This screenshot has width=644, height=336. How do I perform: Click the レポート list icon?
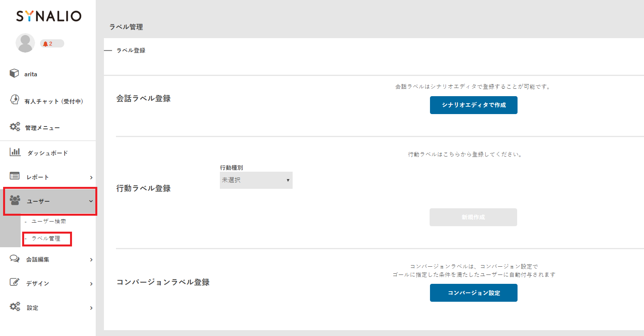coord(15,176)
